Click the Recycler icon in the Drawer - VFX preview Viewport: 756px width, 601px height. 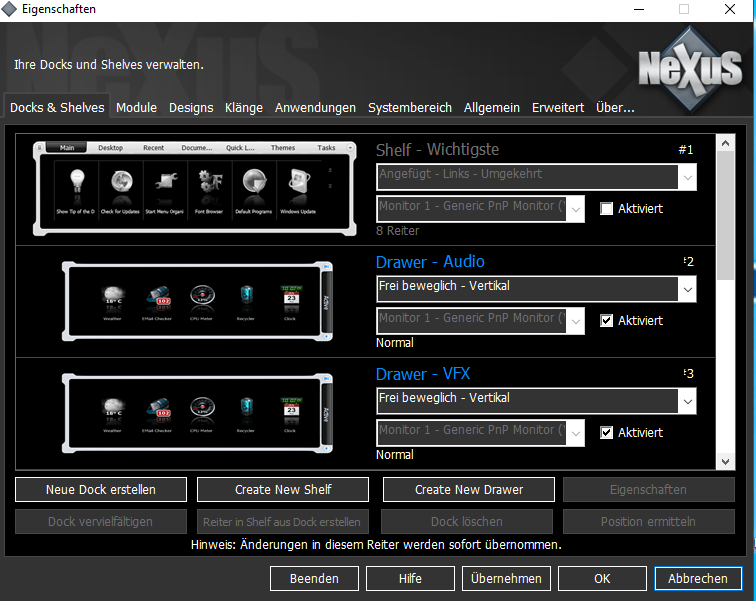(247, 409)
